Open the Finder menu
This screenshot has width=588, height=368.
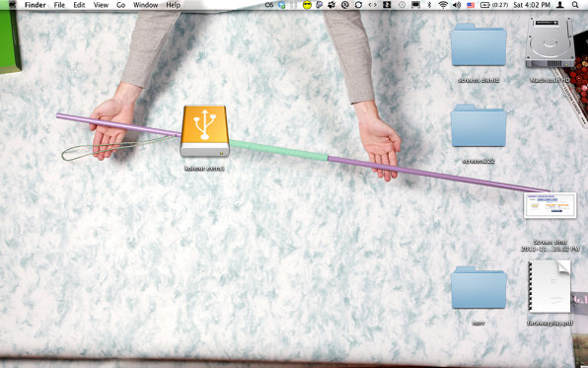[x=36, y=5]
